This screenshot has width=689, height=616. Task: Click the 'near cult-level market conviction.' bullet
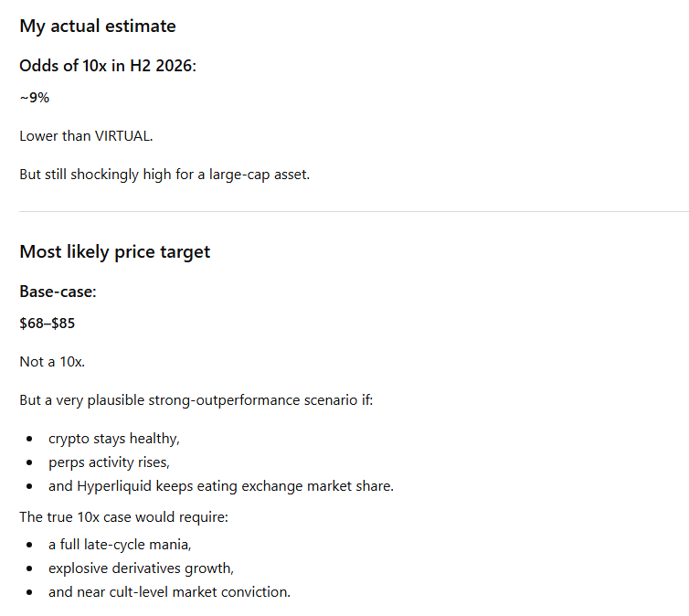[170, 592]
